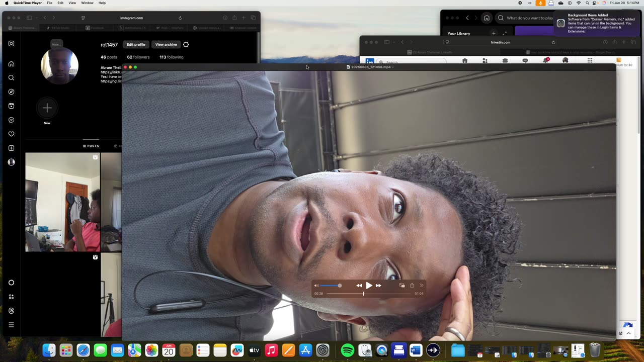Rewind the QuickTime video
Screen dimensions: 644x362
coord(359,285)
